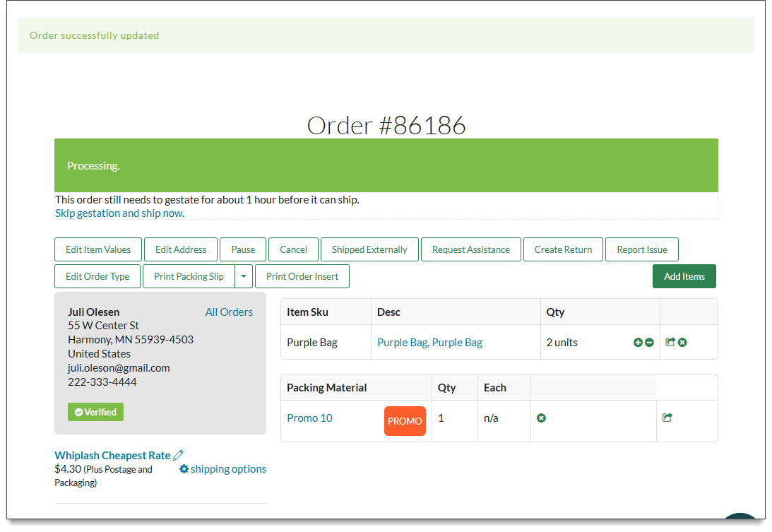772x532 pixels.
Task: Open the Edit Item Values section
Action: pos(97,249)
